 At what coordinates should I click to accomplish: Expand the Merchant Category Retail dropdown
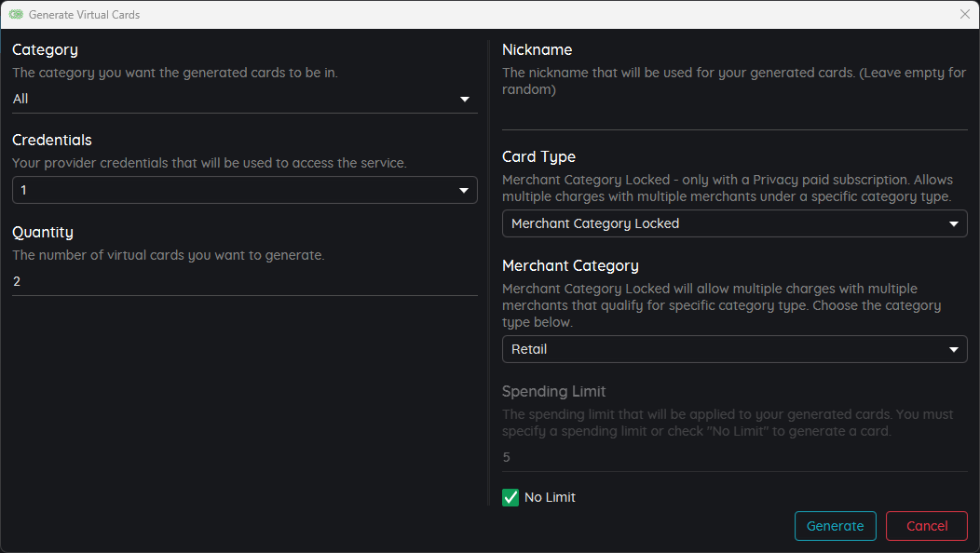pyautogui.click(x=734, y=349)
